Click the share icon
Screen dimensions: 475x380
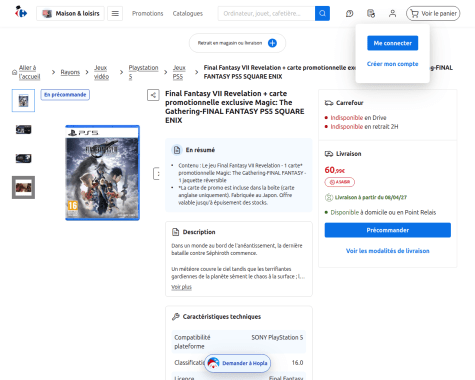[153, 95]
